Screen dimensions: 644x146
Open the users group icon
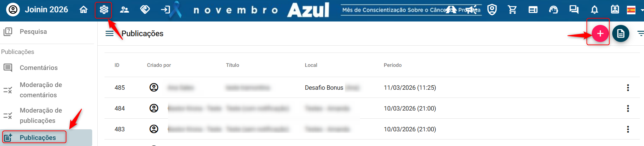pos(124,10)
